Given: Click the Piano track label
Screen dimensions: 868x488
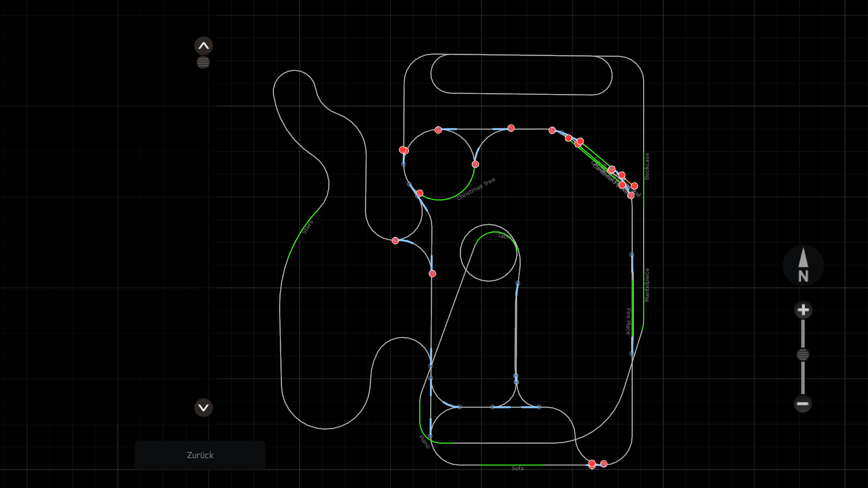Looking at the screenshot, I should coord(424,441).
